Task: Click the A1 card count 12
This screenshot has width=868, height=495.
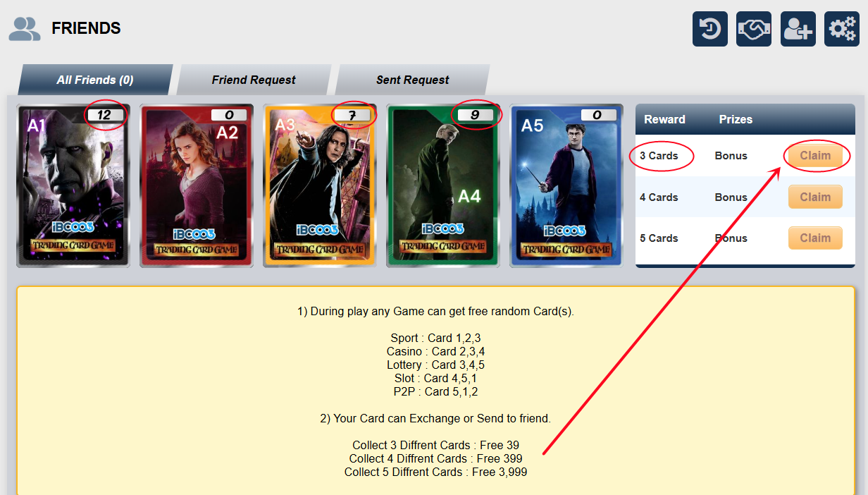Action: (106, 115)
